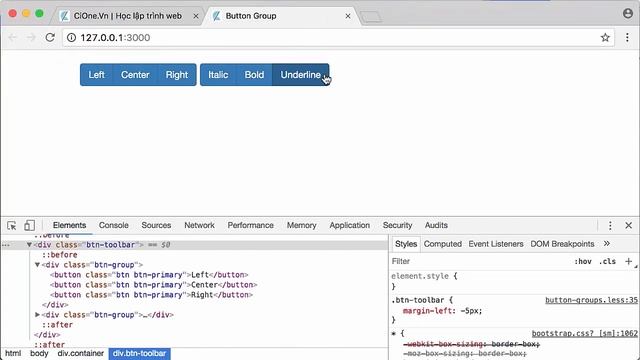Switch to the Console tab

coord(113,225)
